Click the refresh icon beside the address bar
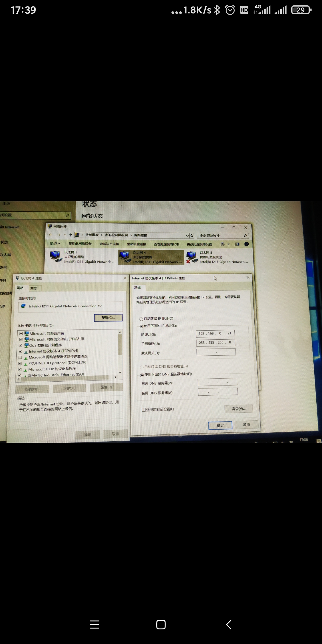The image size is (322, 644). (192, 236)
